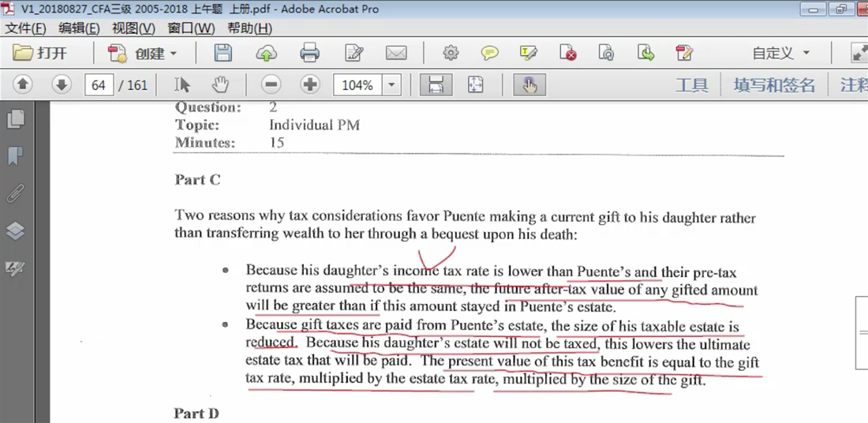Add a sticky note comment

(x=490, y=54)
